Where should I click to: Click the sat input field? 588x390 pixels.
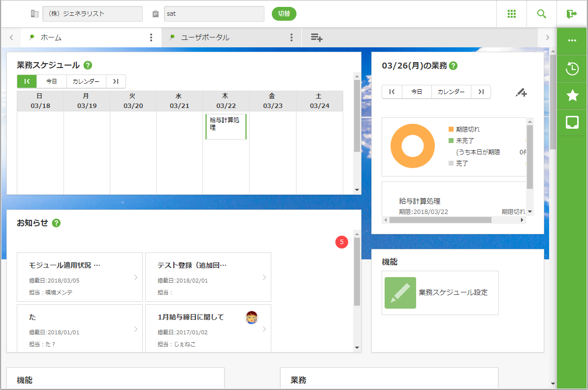click(x=214, y=14)
